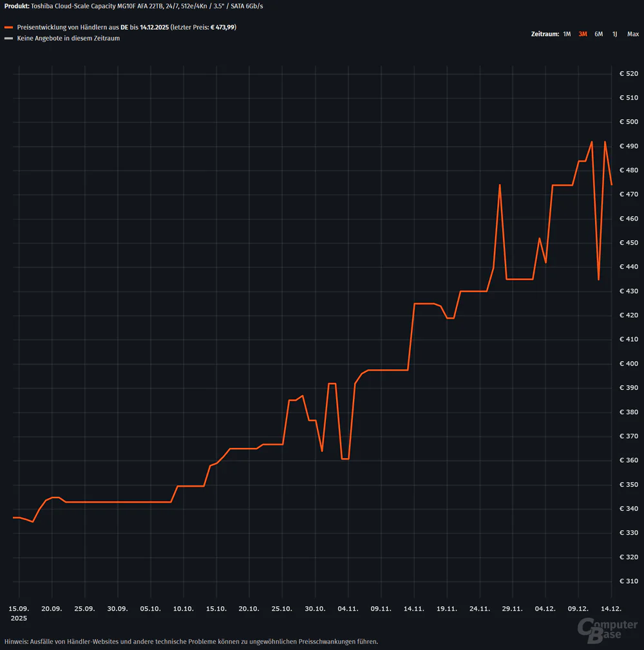Click the € 500 price axis label
The image size is (644, 650).
pos(628,122)
